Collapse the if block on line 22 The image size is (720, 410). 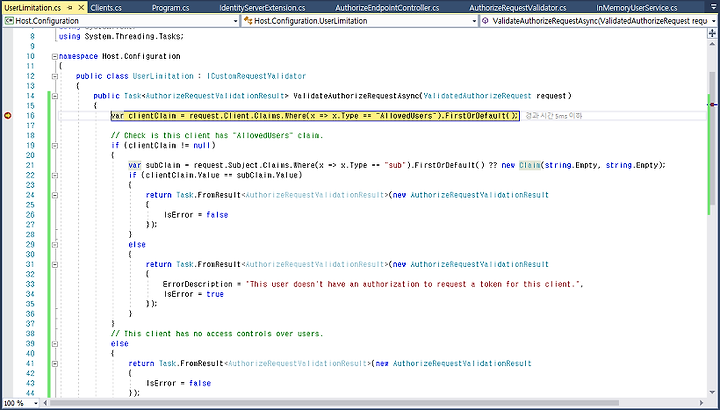click(55, 175)
